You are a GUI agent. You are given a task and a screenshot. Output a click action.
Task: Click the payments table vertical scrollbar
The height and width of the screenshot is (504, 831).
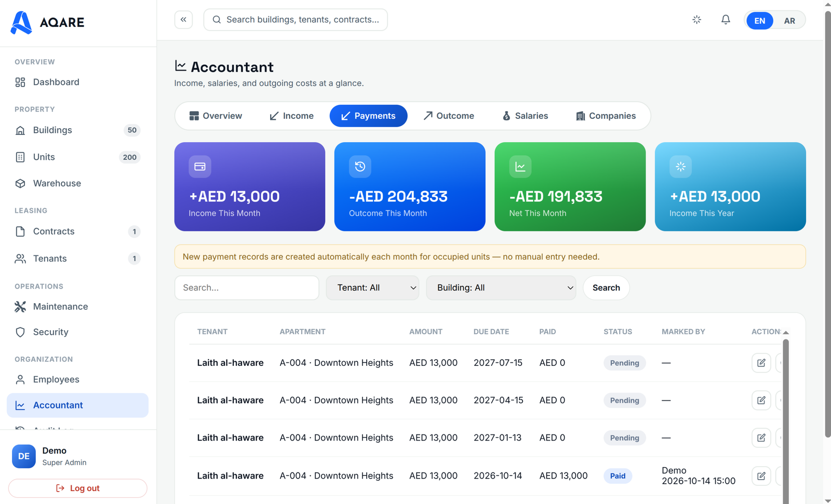click(x=786, y=420)
